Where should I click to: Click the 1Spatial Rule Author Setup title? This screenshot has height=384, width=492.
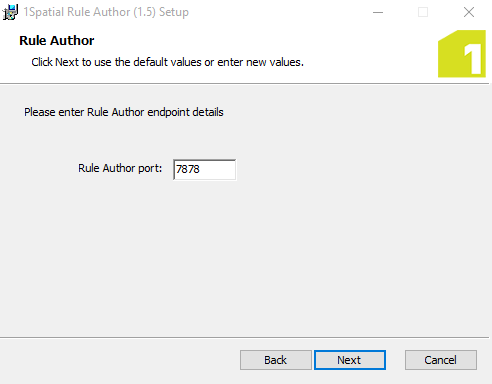click(106, 12)
